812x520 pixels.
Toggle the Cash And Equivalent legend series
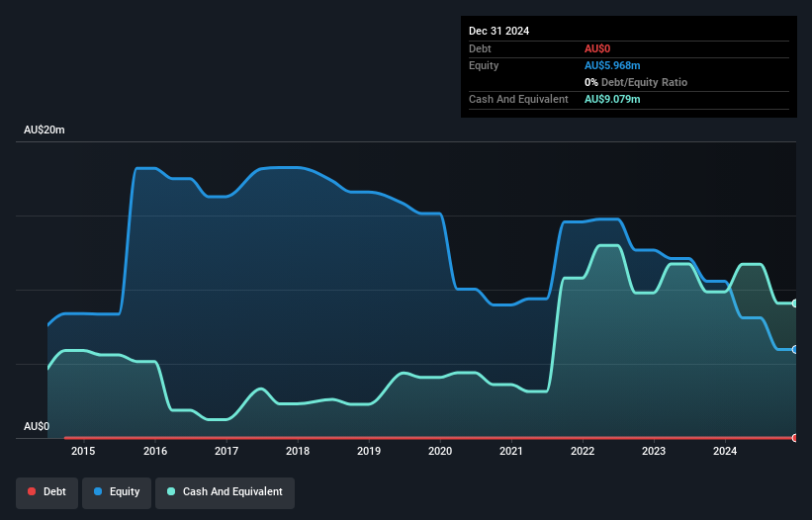pos(225,492)
